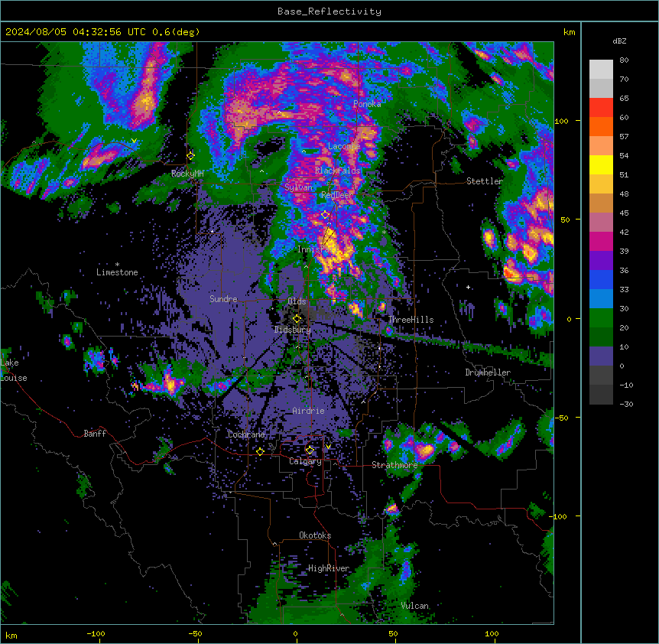Click the Stettler town label
The height and width of the screenshot is (644, 659).
[485, 181]
